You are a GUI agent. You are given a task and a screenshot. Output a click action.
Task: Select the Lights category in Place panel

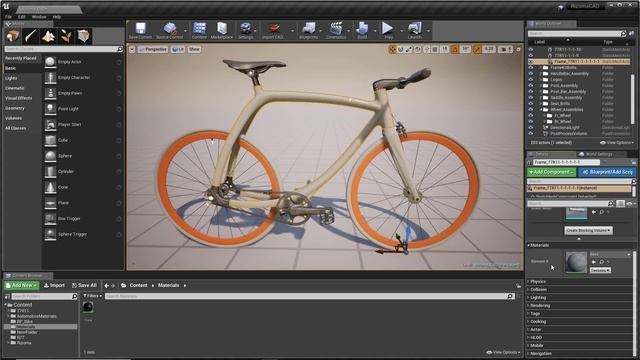[11, 78]
